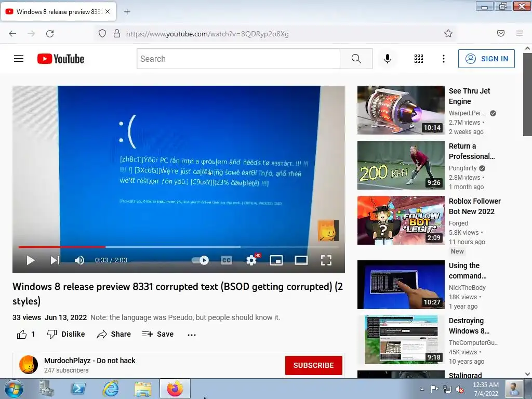The height and width of the screenshot is (399, 532).
Task: Open more actions ellipsis under video
Action: pyautogui.click(x=192, y=335)
